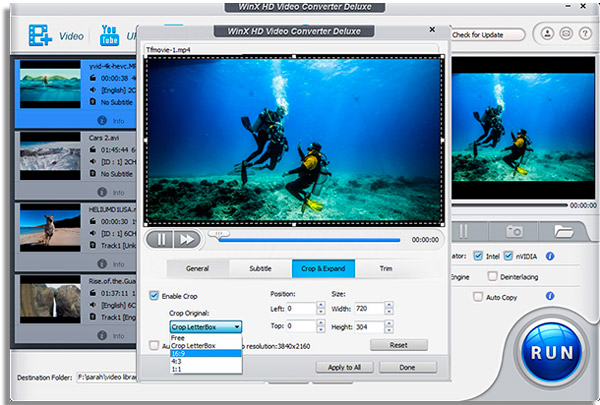Click the Done button

[x=408, y=367]
